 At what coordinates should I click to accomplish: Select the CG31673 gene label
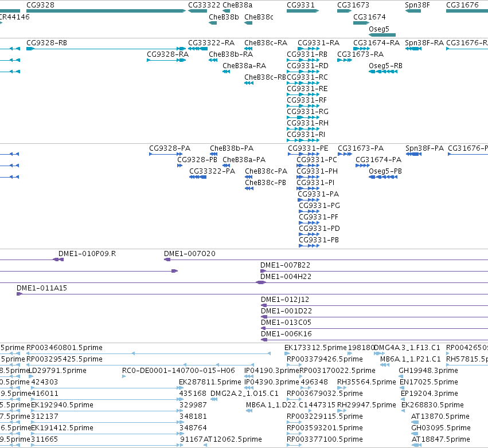353,5
